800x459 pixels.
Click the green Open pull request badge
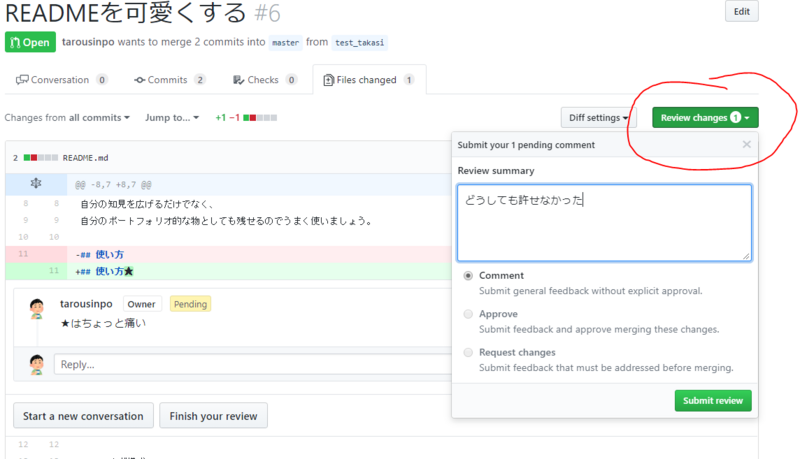pos(30,42)
